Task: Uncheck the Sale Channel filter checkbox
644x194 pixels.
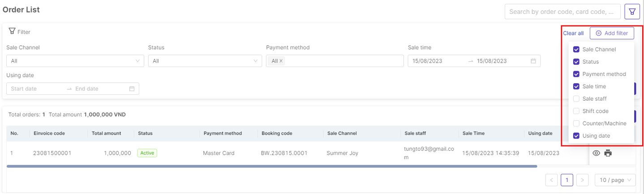Action: [x=576, y=50]
